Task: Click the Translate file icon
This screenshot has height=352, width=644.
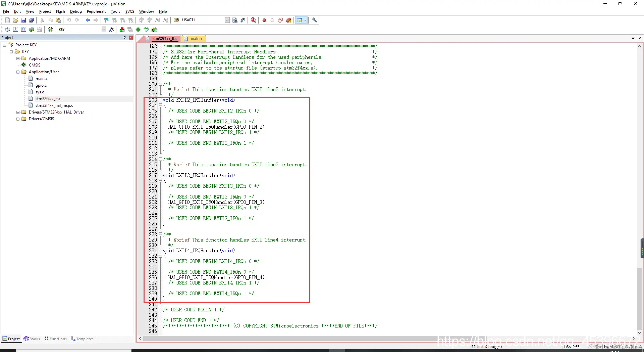Action: (x=7, y=30)
